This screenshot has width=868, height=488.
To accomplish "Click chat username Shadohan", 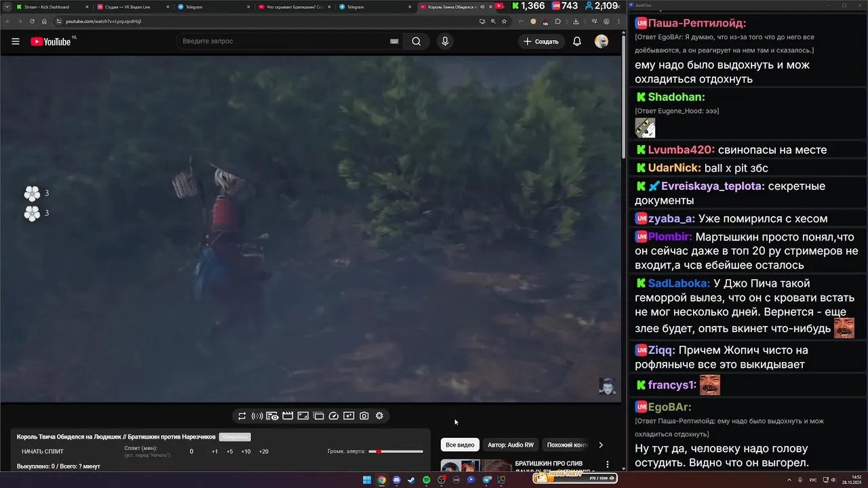I will [676, 97].
